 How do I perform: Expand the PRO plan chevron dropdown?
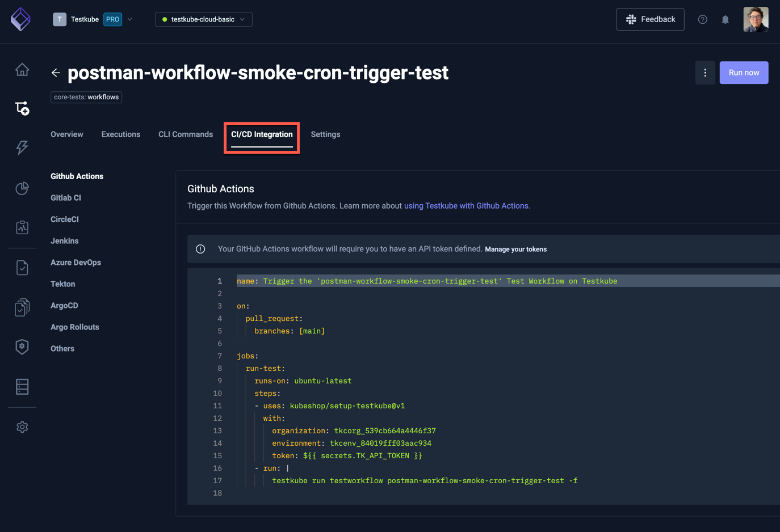point(130,19)
